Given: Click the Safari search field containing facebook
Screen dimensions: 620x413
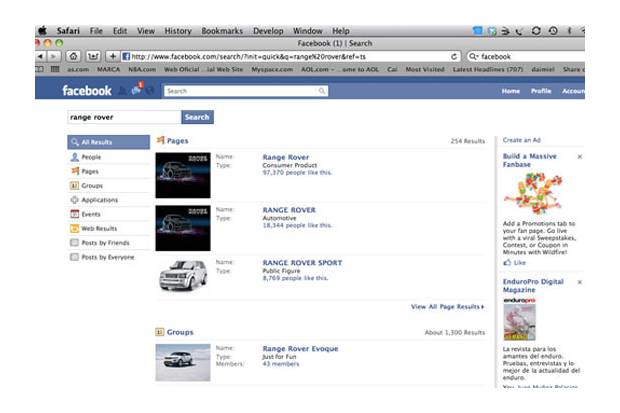Looking at the screenshot, I should (x=526, y=57).
